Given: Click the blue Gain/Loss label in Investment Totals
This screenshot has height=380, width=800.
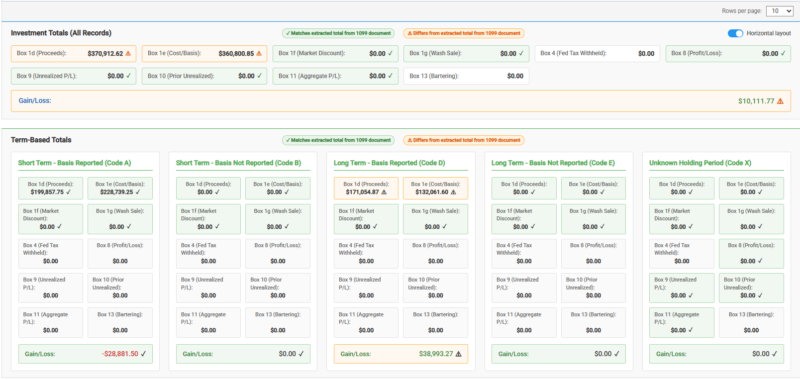Looking at the screenshot, I should tap(35, 101).
